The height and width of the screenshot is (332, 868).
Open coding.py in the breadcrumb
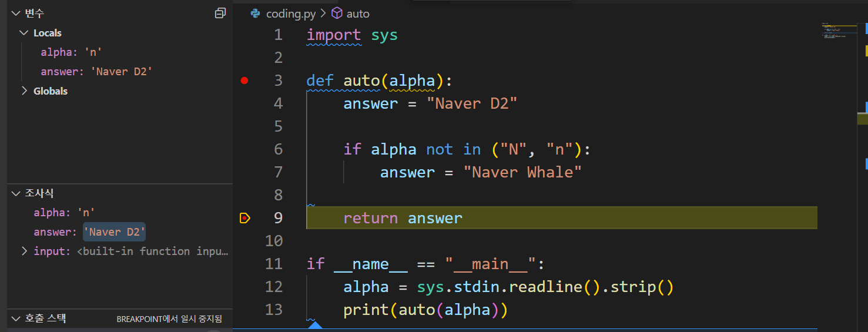pos(291,14)
